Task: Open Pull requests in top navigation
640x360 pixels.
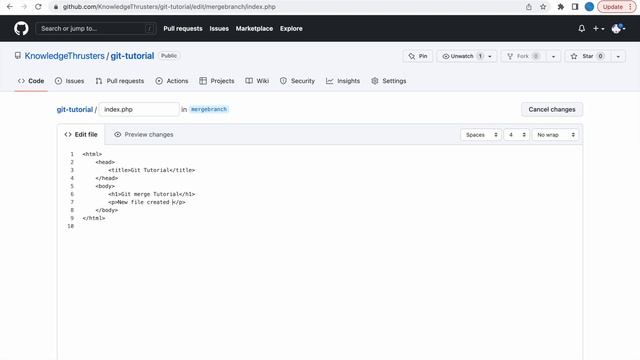Action: (x=183, y=29)
